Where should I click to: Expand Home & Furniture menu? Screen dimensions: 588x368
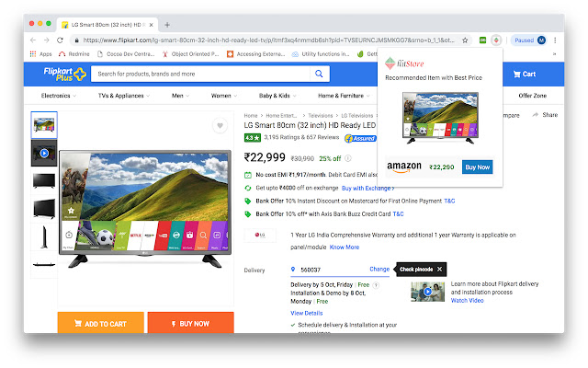click(344, 96)
